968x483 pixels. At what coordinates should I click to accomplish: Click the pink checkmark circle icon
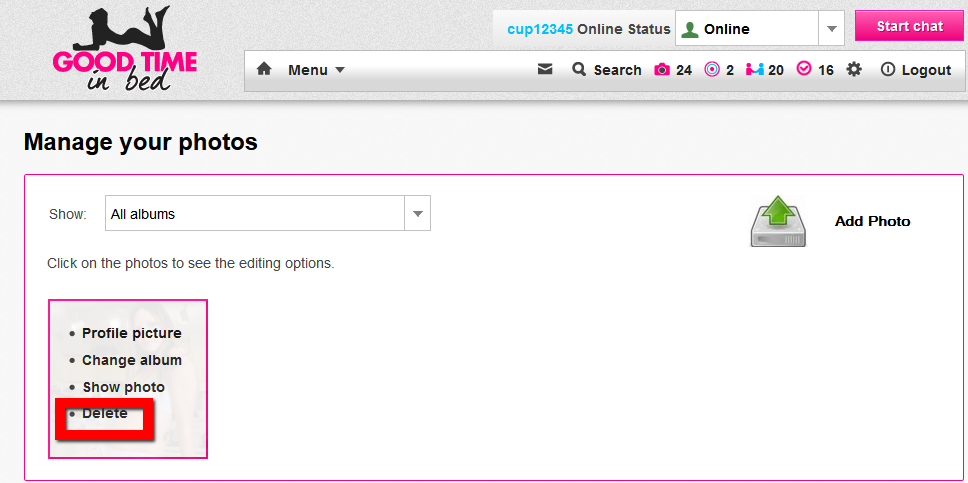coord(804,70)
